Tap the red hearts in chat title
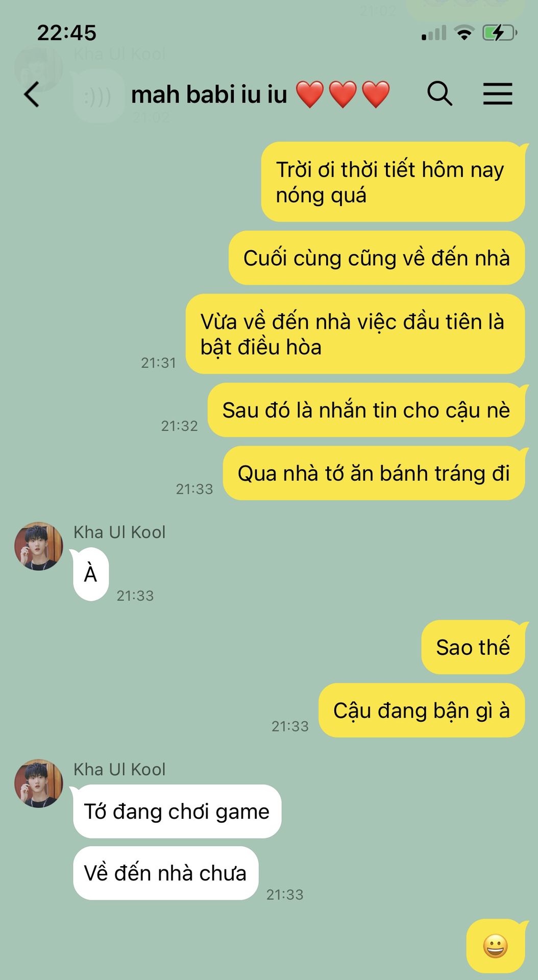 point(343,94)
